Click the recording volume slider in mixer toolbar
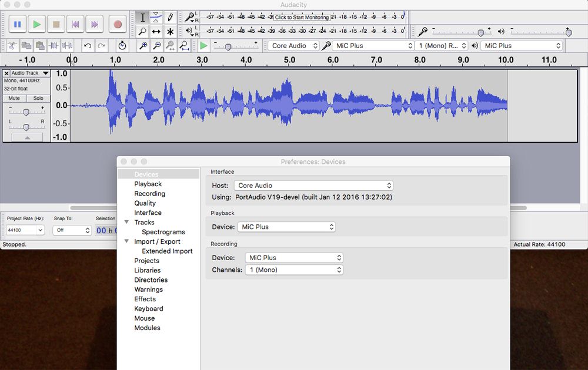This screenshot has width=588, height=370. pos(461,32)
